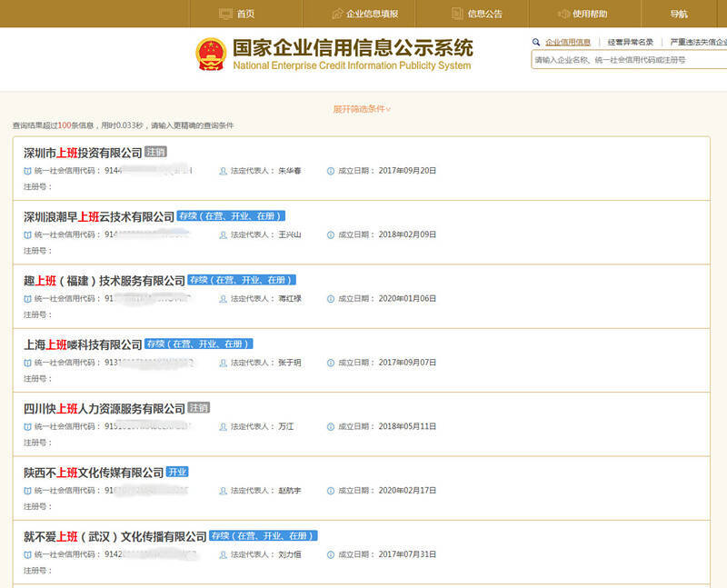Image resolution: width=727 pixels, height=588 pixels.
Task: Click the legal representative icon for 朱华春
Action: click(x=223, y=170)
